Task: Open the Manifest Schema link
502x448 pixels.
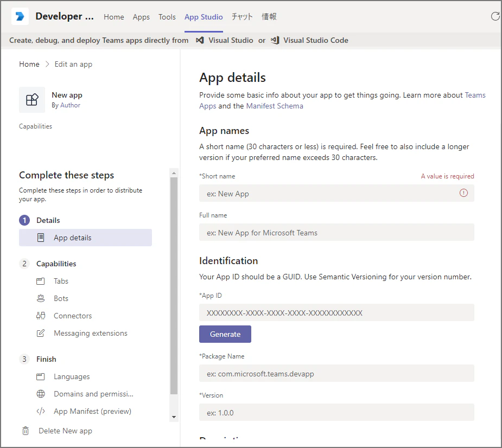Action: point(275,106)
